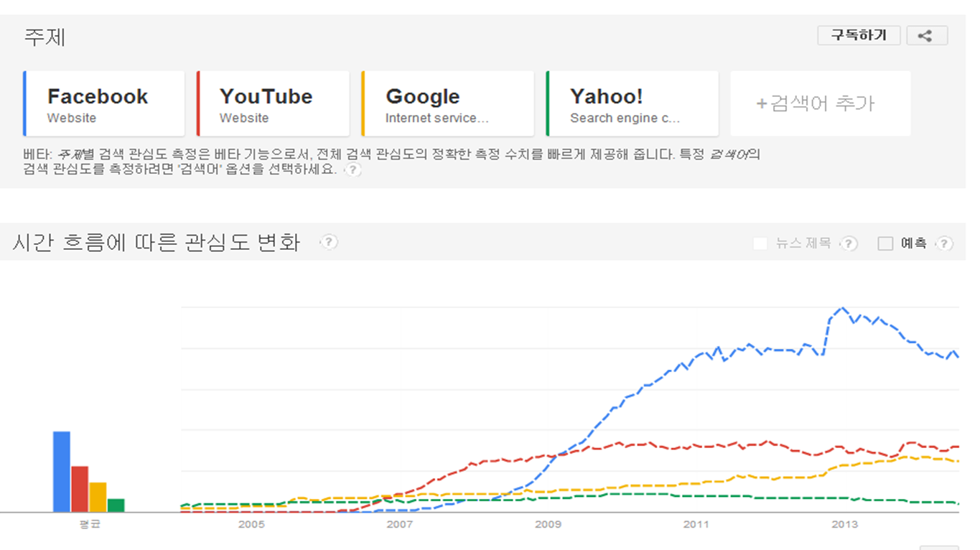
Task: Enable the 뉴스 제목 checkbox
Action: (760, 243)
